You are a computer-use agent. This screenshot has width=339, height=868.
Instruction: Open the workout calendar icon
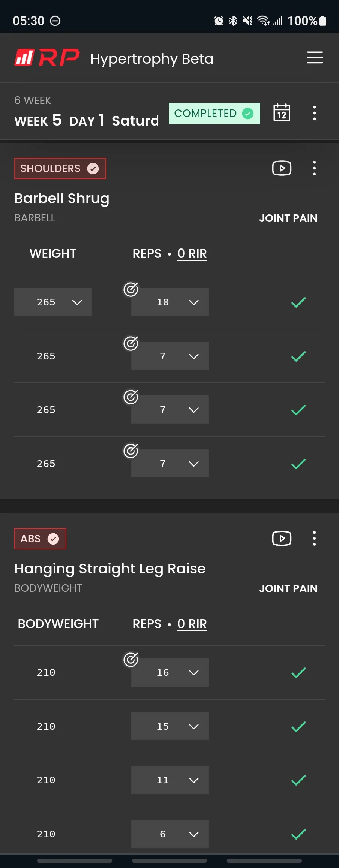(x=282, y=113)
